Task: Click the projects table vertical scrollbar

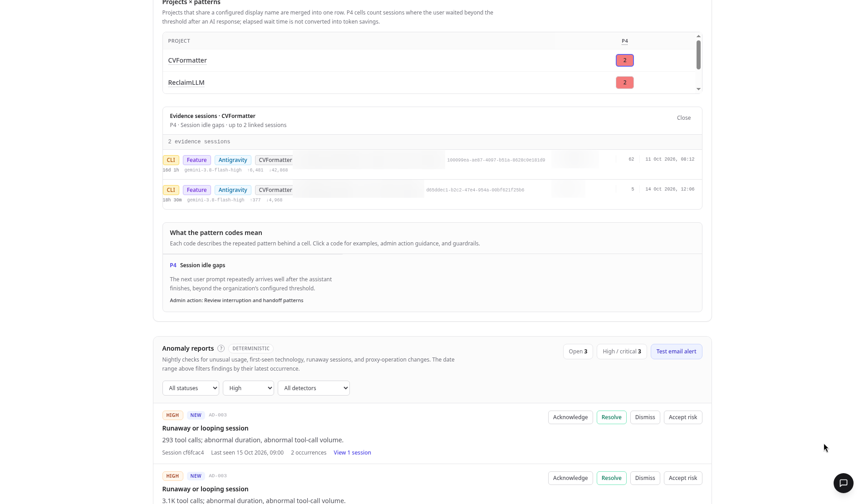Action: pyautogui.click(x=698, y=55)
